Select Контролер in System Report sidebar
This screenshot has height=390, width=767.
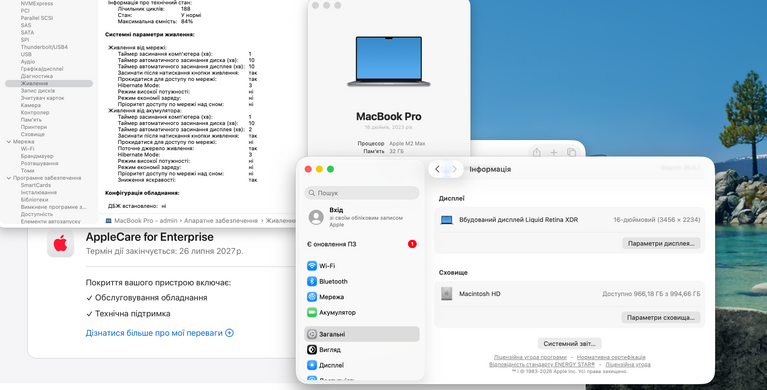(35, 113)
